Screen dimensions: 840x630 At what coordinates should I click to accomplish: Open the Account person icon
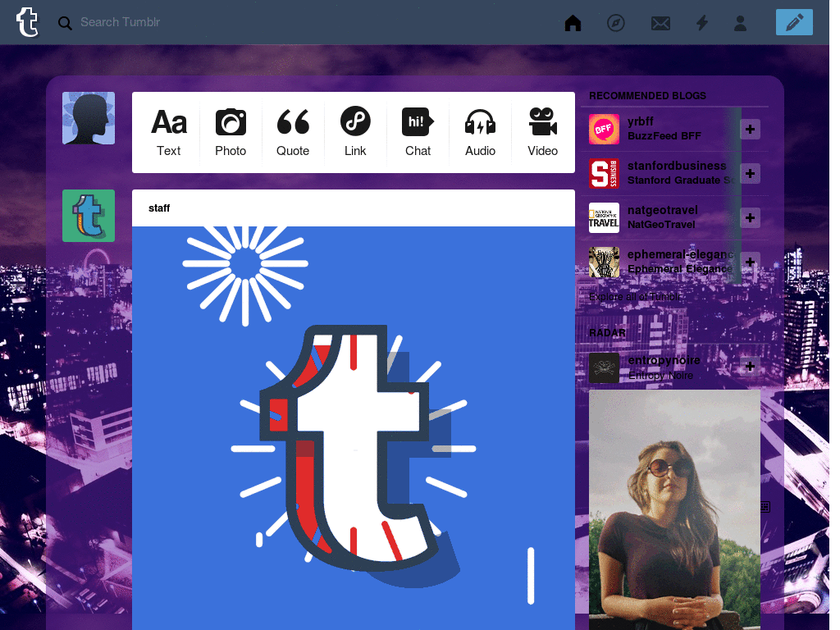coord(741,23)
